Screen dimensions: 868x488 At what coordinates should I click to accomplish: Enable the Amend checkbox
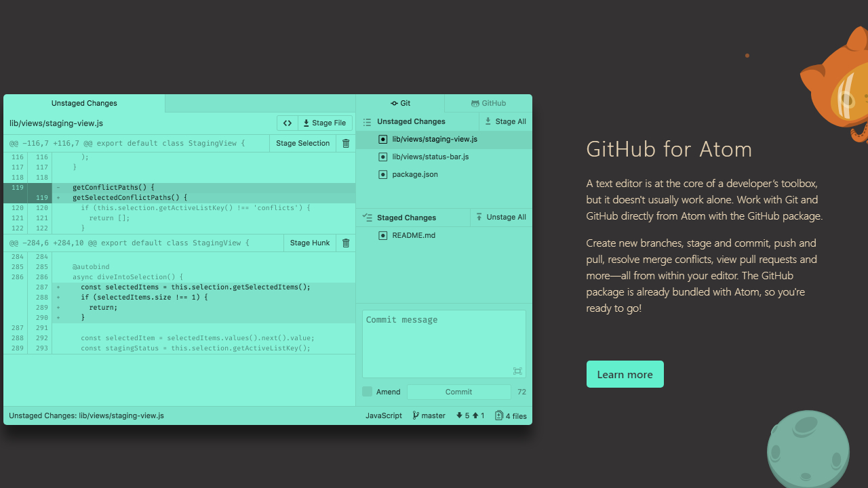pyautogui.click(x=368, y=392)
